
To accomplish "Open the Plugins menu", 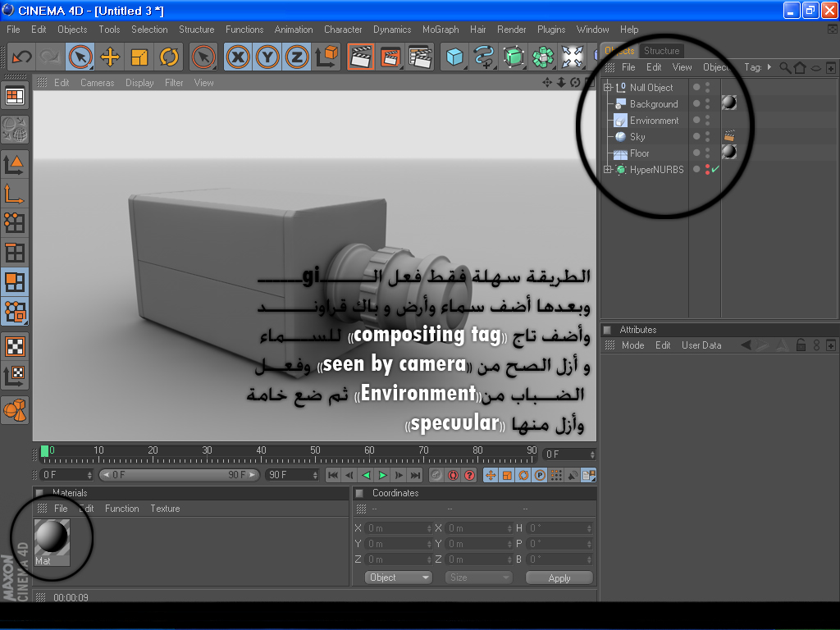I will (x=551, y=30).
